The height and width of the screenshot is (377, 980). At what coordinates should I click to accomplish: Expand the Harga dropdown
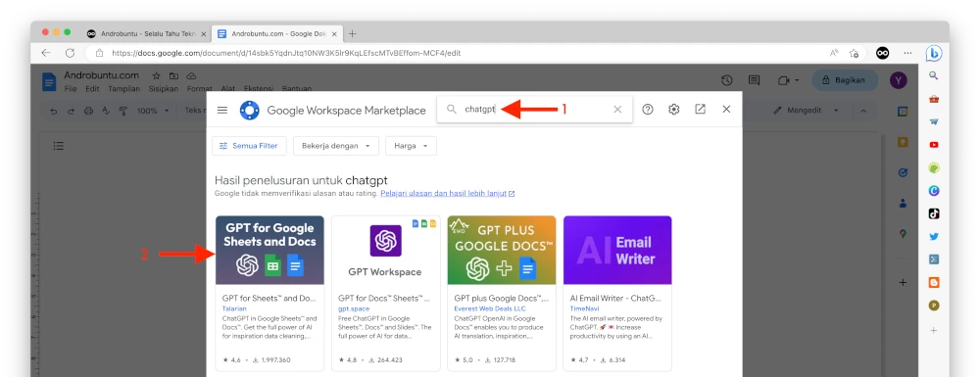tap(411, 146)
